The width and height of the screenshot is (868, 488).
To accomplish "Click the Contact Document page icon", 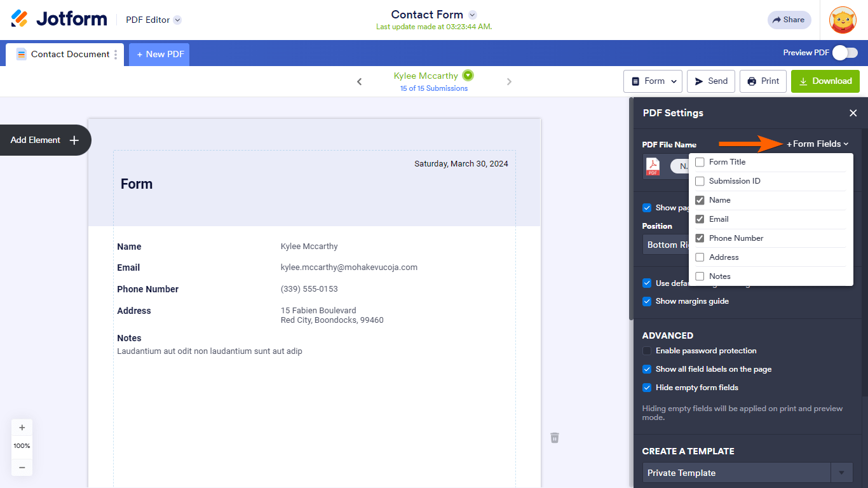I will [x=22, y=54].
